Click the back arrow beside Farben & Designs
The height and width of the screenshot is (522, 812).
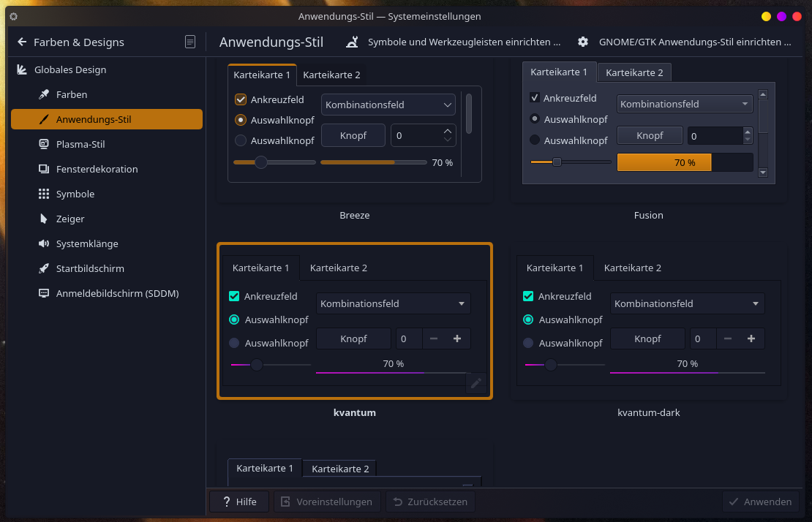pos(22,42)
